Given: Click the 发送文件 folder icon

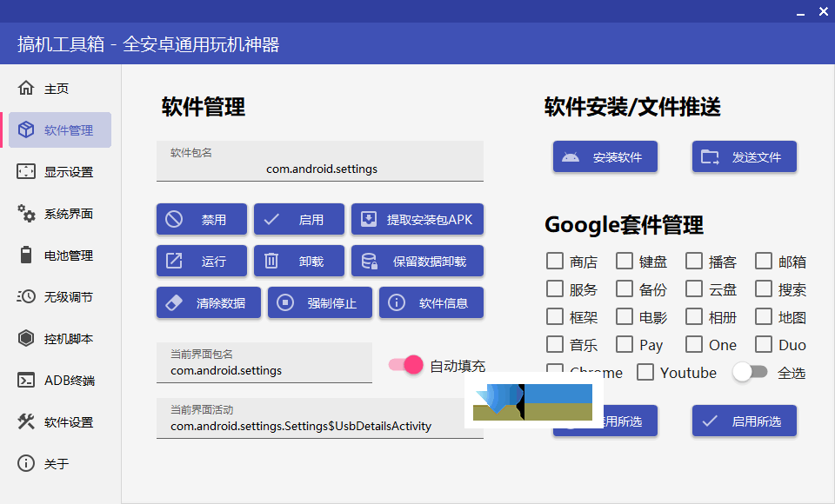Looking at the screenshot, I should [x=710, y=157].
